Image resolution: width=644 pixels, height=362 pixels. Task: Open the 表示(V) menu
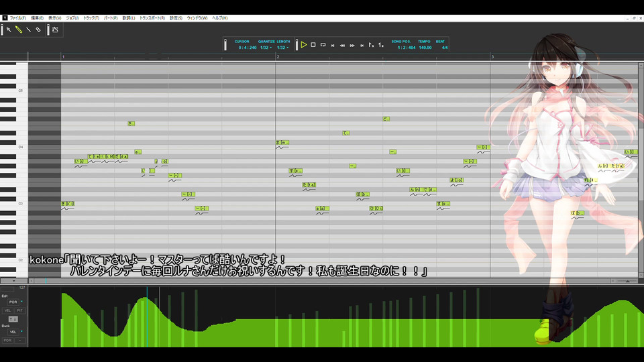pyautogui.click(x=54, y=18)
